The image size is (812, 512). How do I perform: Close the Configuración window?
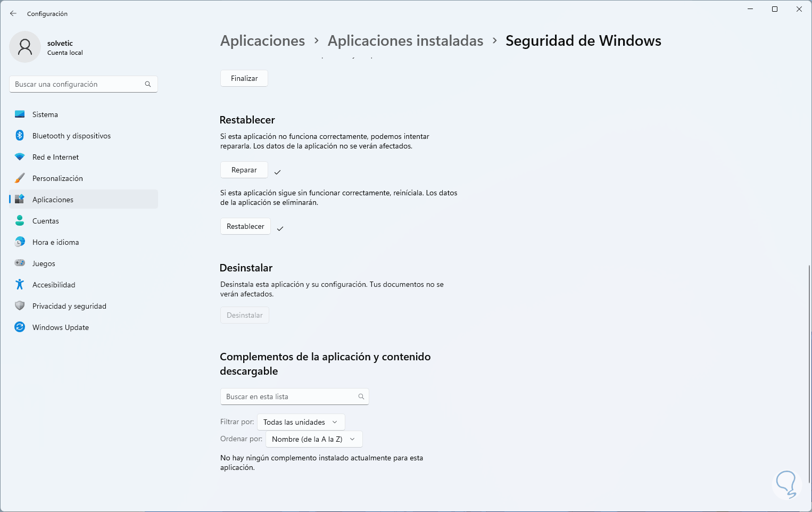pyautogui.click(x=799, y=9)
